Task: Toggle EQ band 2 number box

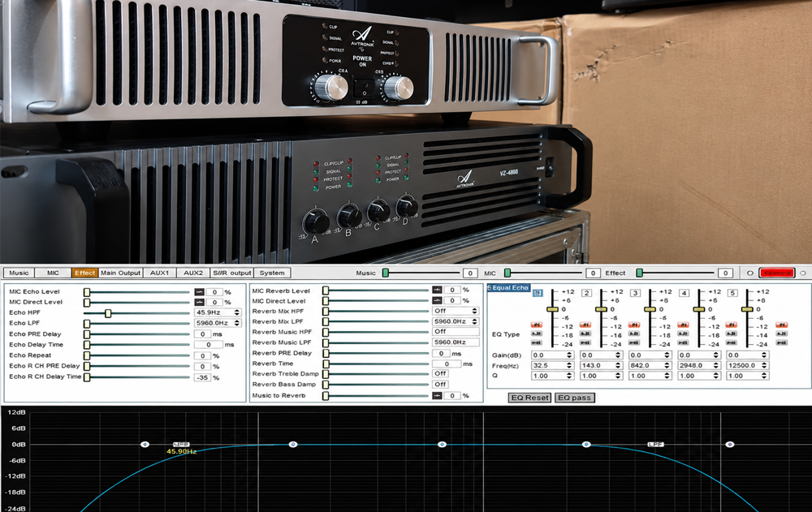Action: pyautogui.click(x=586, y=293)
